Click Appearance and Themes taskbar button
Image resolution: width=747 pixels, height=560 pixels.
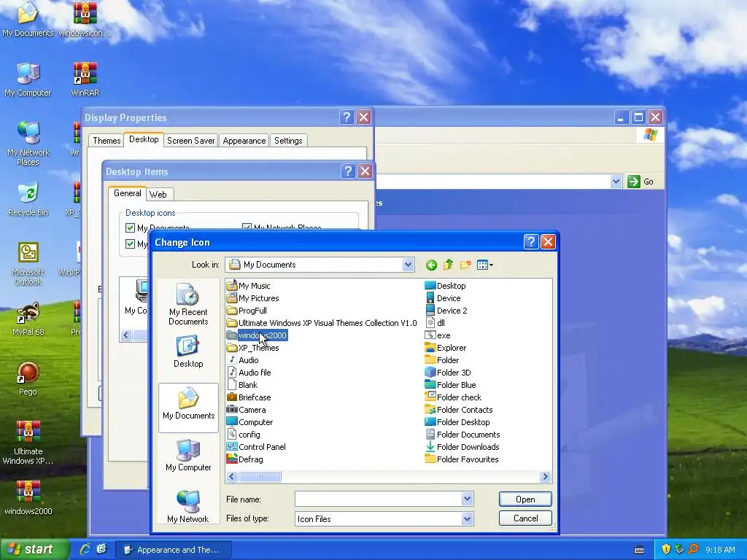coord(174,550)
